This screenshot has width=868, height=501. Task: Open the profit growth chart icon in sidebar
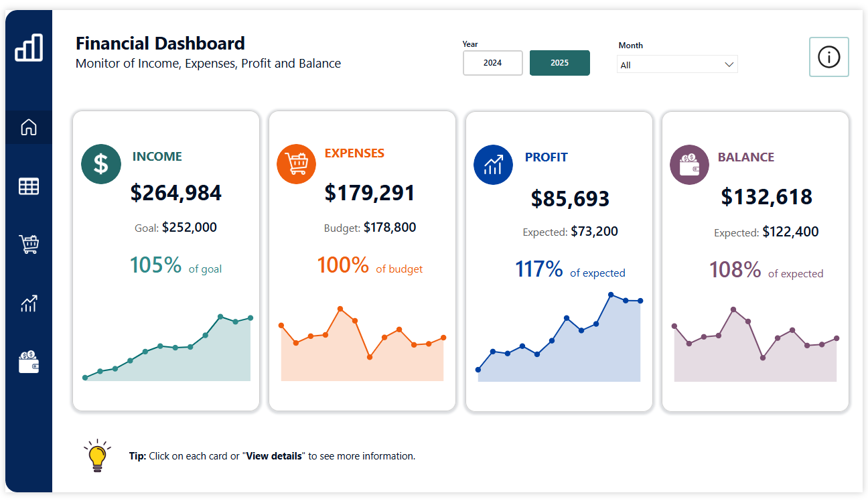click(29, 303)
